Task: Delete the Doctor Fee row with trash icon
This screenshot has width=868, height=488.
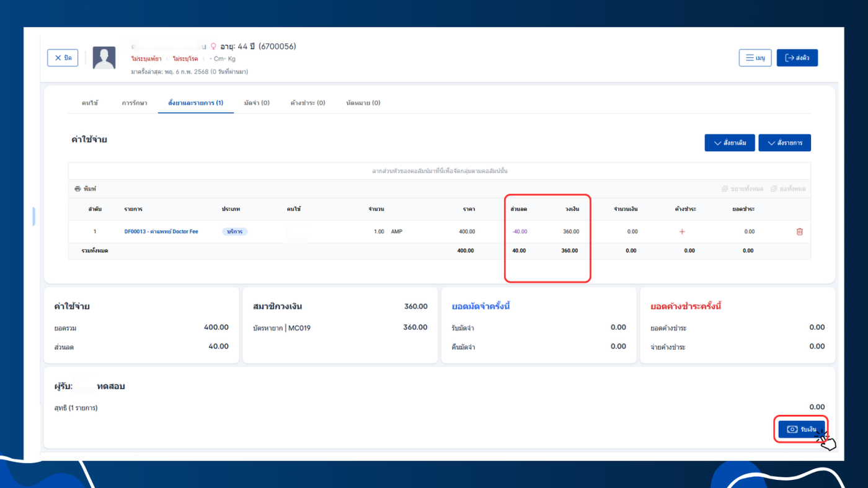Action: [799, 231]
